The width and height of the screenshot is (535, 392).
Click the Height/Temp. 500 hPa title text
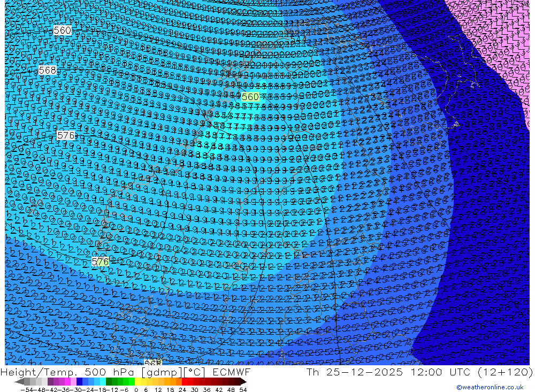coord(68,372)
